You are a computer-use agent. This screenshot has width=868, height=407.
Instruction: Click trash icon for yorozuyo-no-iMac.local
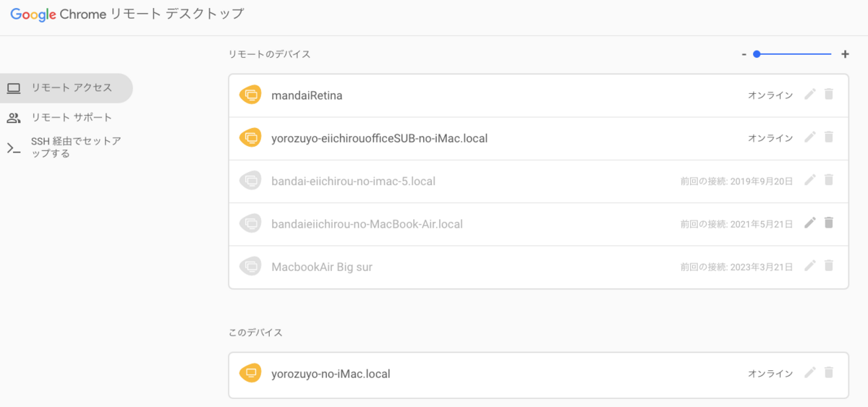click(x=829, y=373)
